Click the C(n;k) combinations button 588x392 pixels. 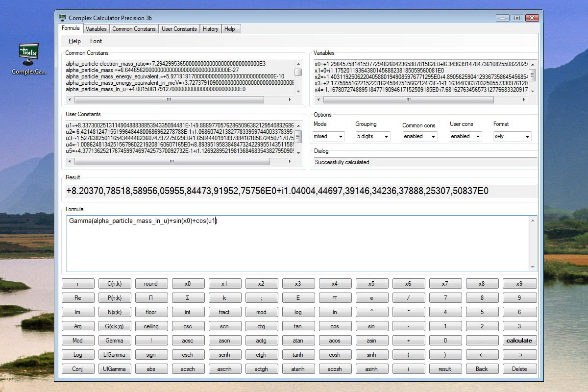click(114, 284)
